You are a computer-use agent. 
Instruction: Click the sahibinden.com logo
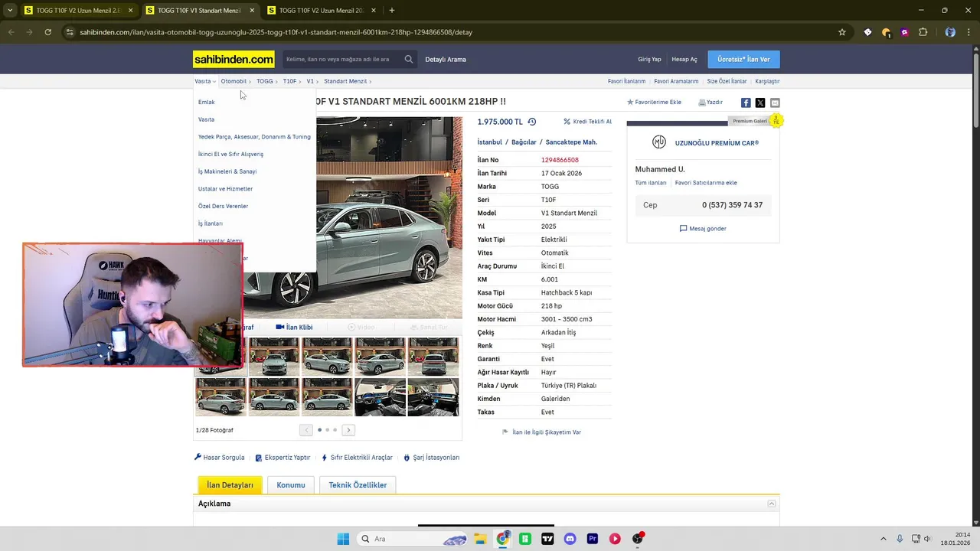tap(234, 59)
